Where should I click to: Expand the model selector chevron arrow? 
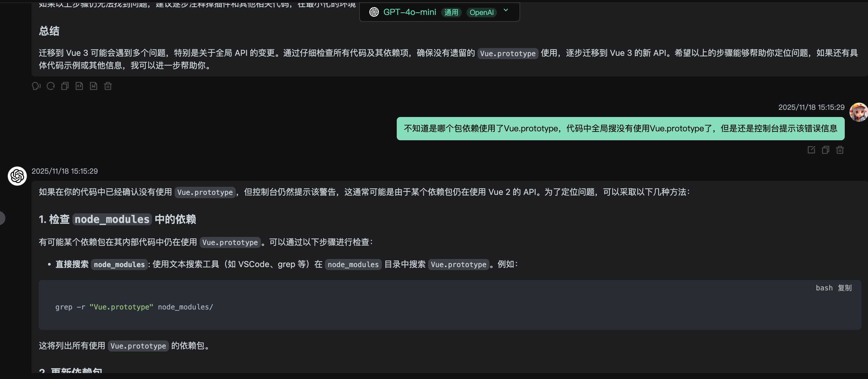pos(506,10)
